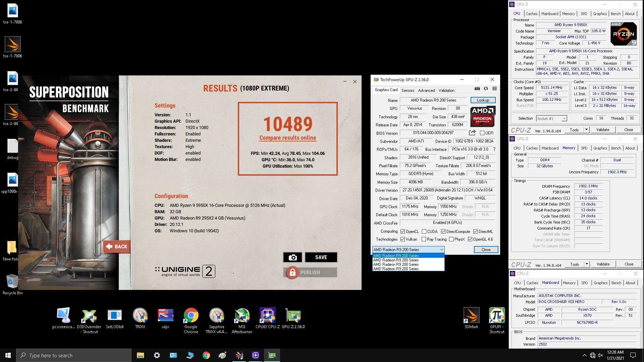The width and height of the screenshot is (644, 362).
Task: Toggle the DirectCompute checkbox
Action: (443, 232)
